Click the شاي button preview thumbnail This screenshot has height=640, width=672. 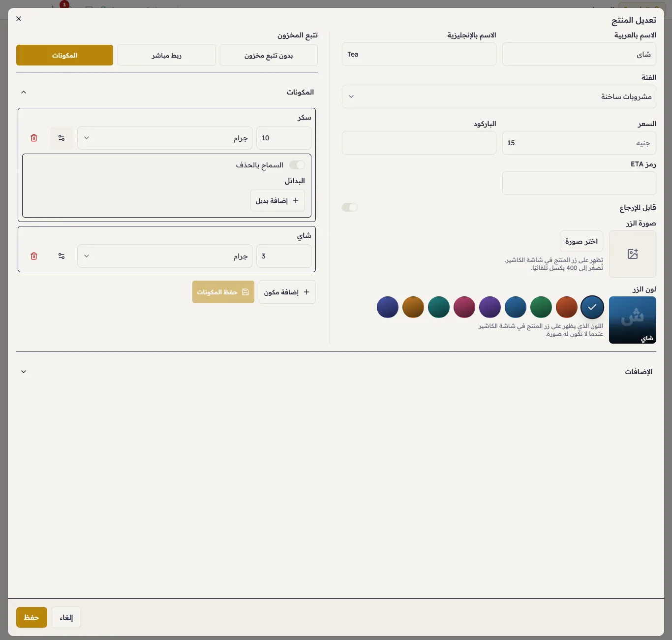click(633, 320)
